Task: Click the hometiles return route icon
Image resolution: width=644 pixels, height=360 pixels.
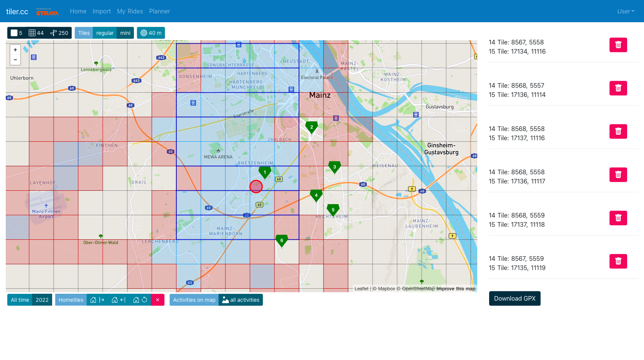Action: pyautogui.click(x=118, y=300)
